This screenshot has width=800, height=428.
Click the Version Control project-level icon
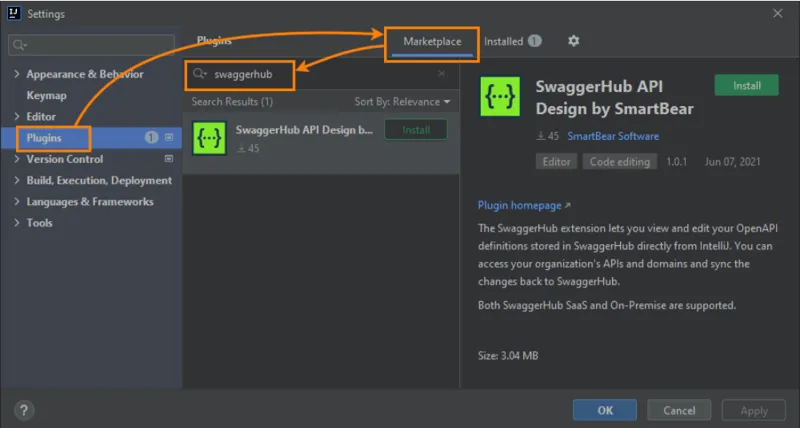[169, 159]
